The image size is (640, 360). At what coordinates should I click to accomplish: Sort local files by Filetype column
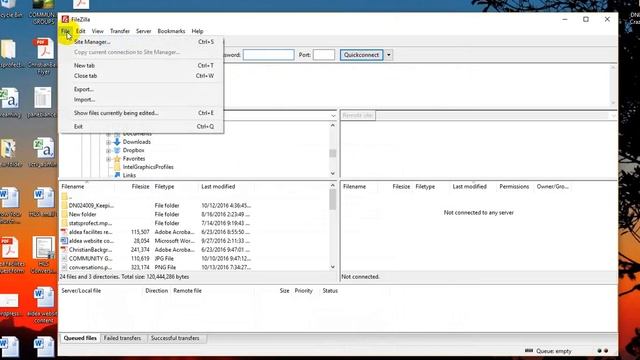click(x=164, y=187)
